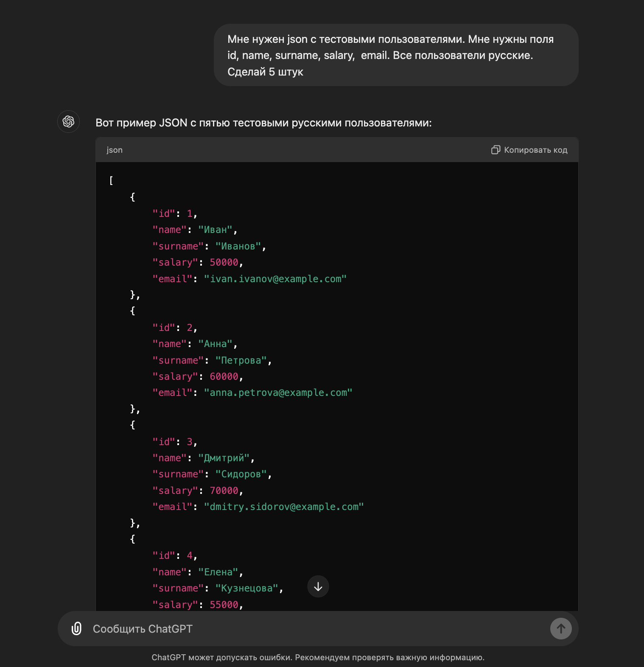The image size is (644, 667).
Task: Click the paperclip attach file icon
Action: click(76, 628)
